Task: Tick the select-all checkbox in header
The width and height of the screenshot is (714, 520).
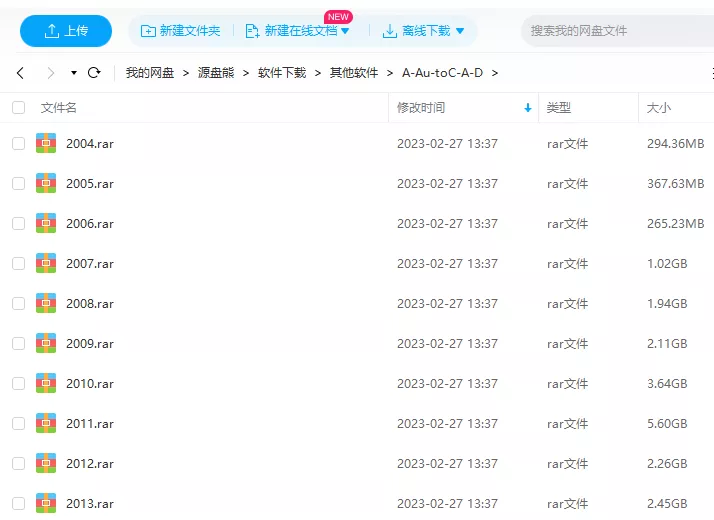Action: pyautogui.click(x=18, y=108)
